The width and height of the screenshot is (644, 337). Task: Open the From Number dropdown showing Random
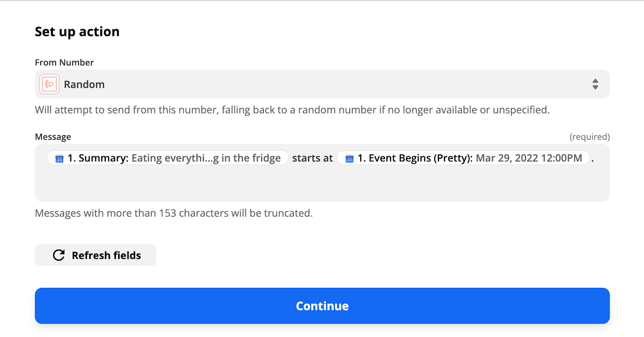322,84
